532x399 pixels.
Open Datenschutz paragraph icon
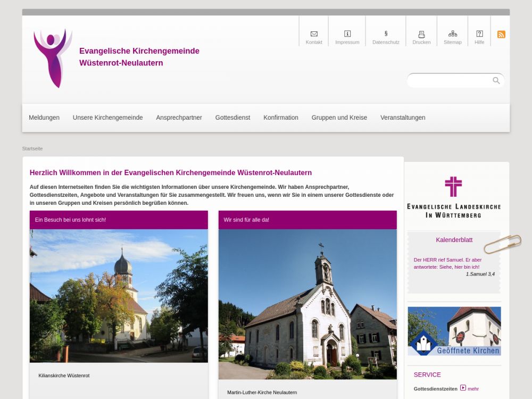coord(386,34)
